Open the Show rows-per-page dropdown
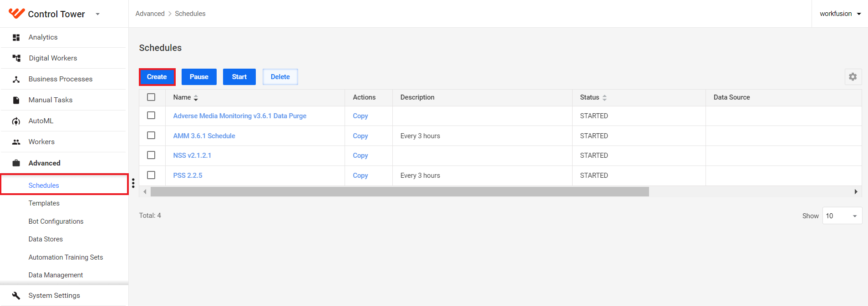Screen dimensions: 868x306 point(842,216)
